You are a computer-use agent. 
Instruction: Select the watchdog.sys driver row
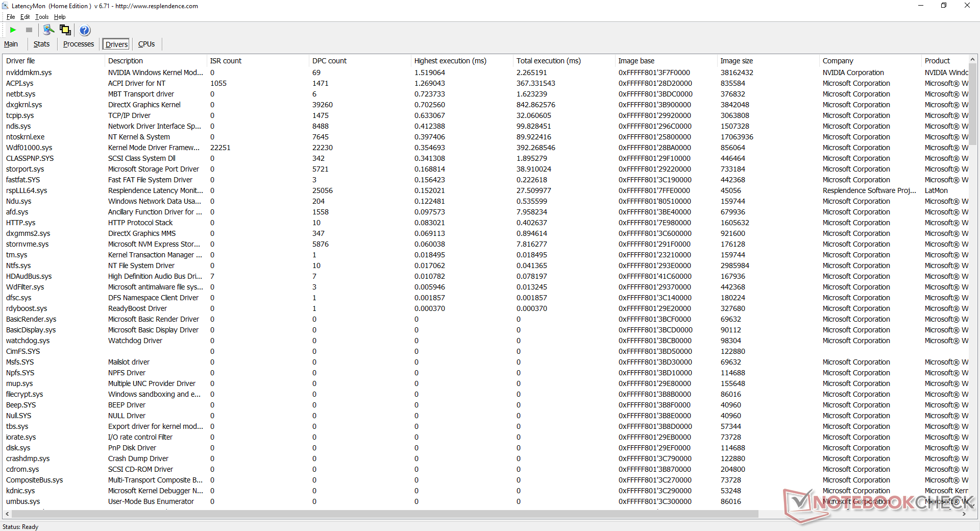click(x=485, y=341)
